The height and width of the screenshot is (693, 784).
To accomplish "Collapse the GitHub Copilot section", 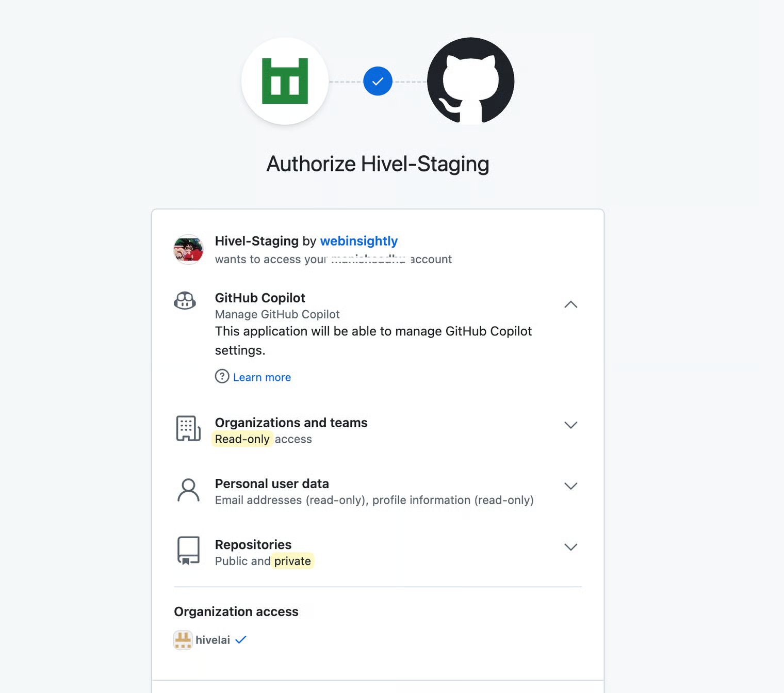I will tap(570, 304).
